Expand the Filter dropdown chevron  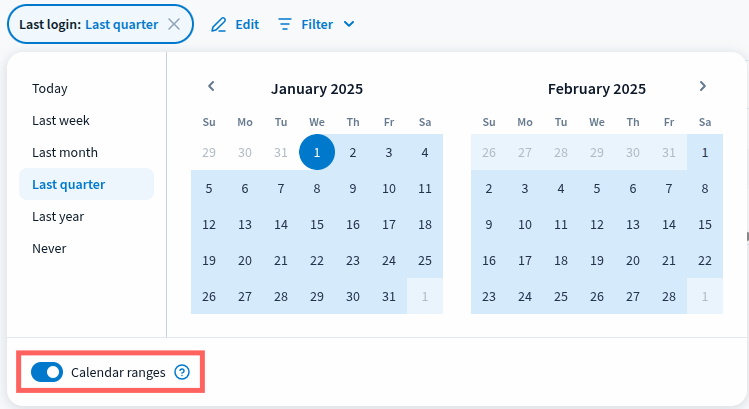(x=349, y=24)
